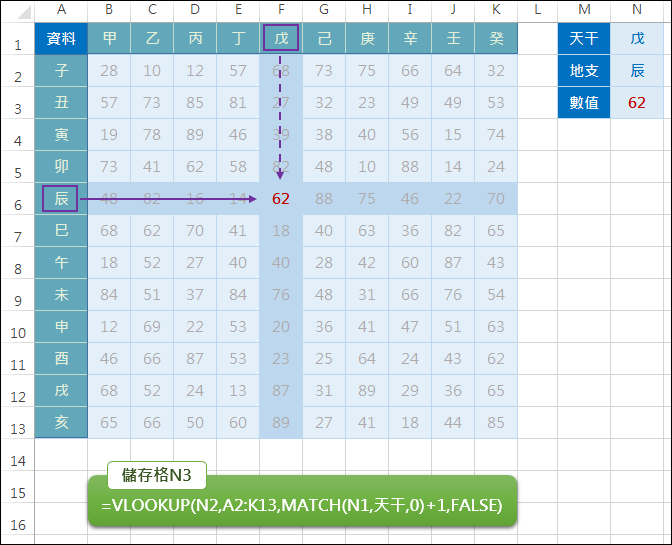Click the 壬 column heading cell

point(453,39)
